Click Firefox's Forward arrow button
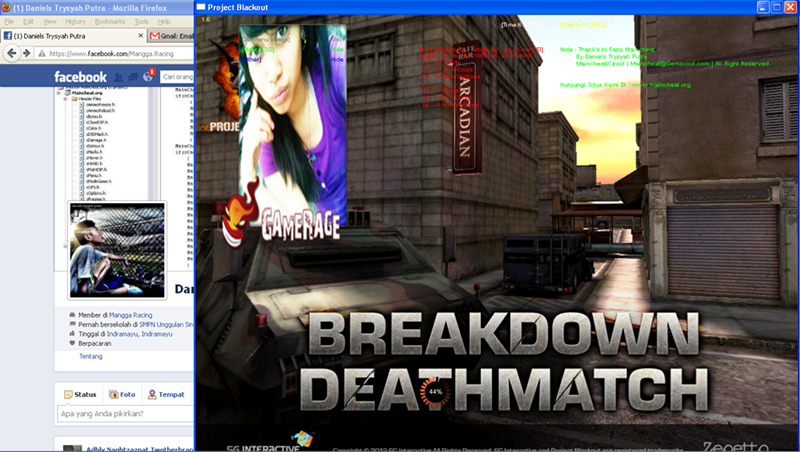The height and width of the screenshot is (452, 800). click(27, 53)
